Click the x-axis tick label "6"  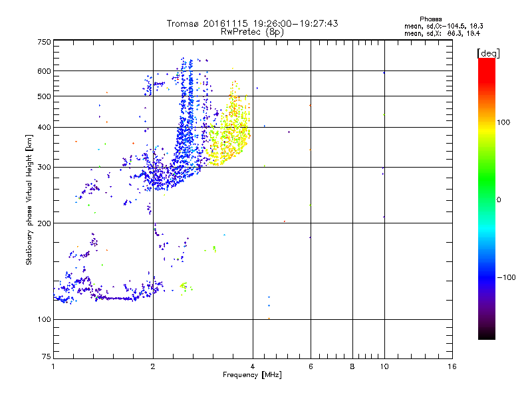[x=311, y=366]
